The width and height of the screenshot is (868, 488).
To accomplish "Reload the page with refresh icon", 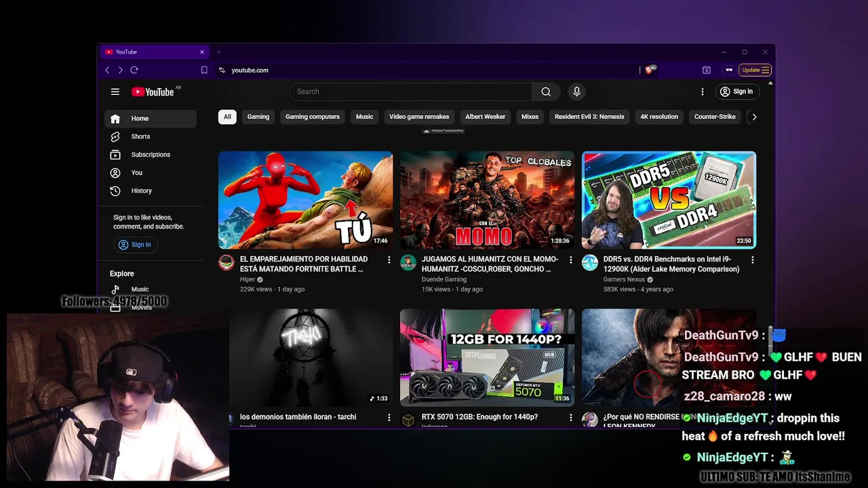I will pyautogui.click(x=134, y=70).
